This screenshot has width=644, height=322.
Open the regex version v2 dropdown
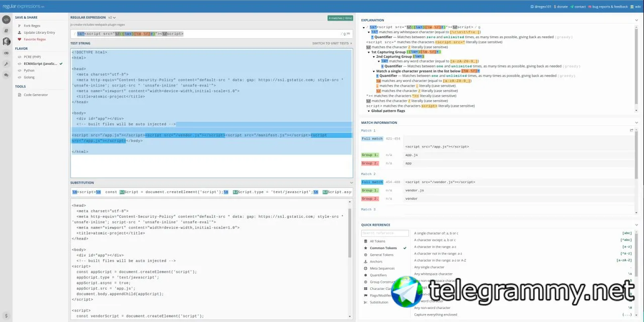click(x=112, y=18)
